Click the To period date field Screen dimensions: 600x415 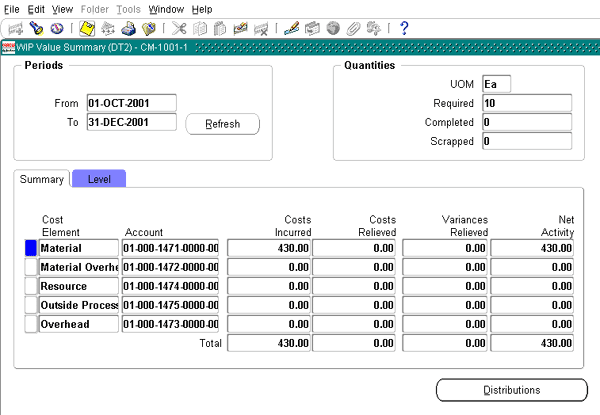[x=131, y=122]
